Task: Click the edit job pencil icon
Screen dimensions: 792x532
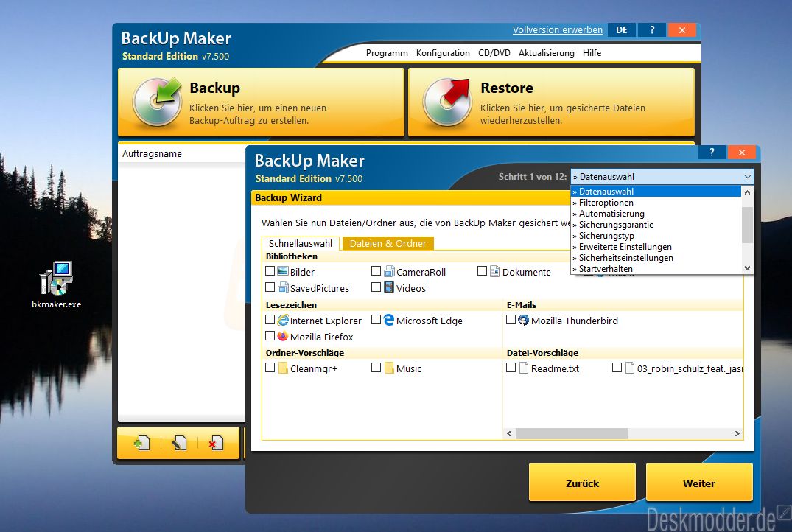Action: 179,444
